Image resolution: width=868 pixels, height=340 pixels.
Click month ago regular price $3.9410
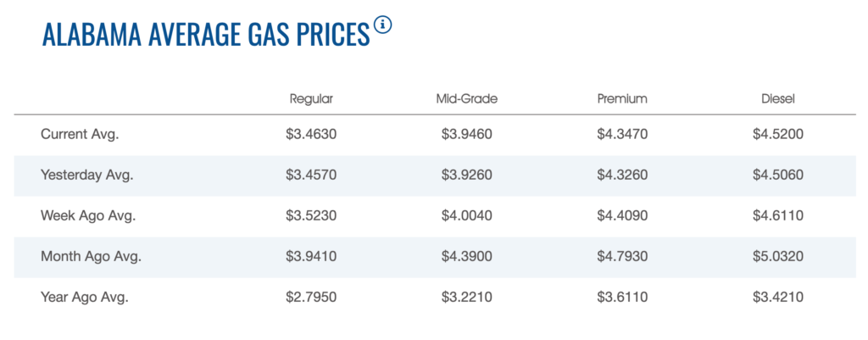coord(311,257)
